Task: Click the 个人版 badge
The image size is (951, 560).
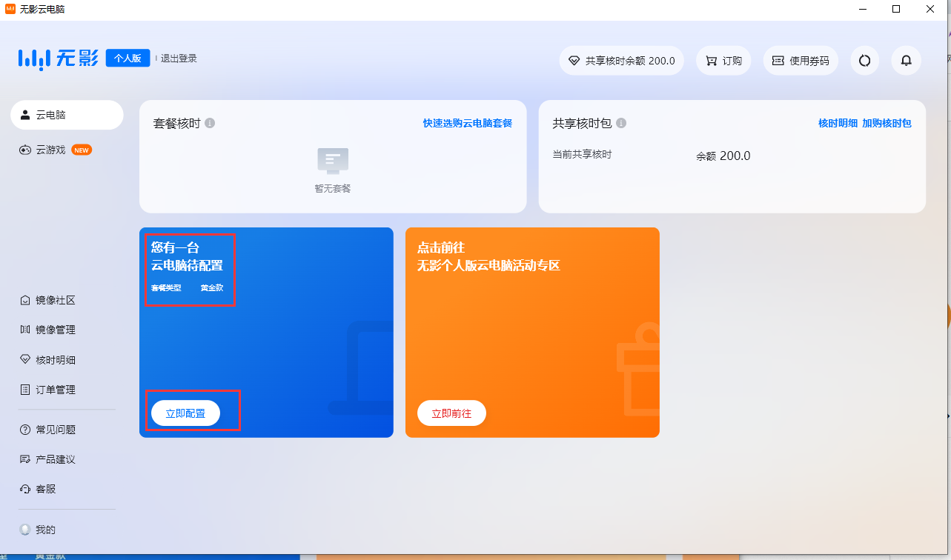Action: click(127, 59)
